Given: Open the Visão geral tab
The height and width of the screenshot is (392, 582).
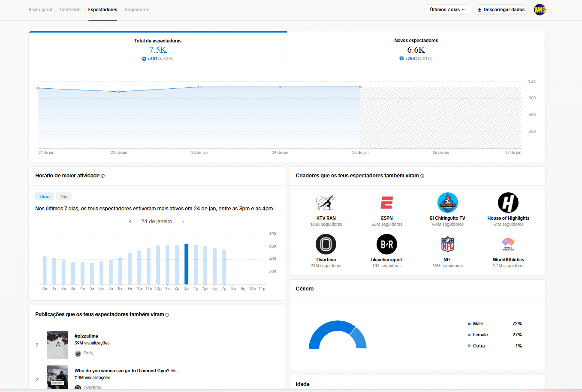Looking at the screenshot, I should pyautogui.click(x=40, y=9).
